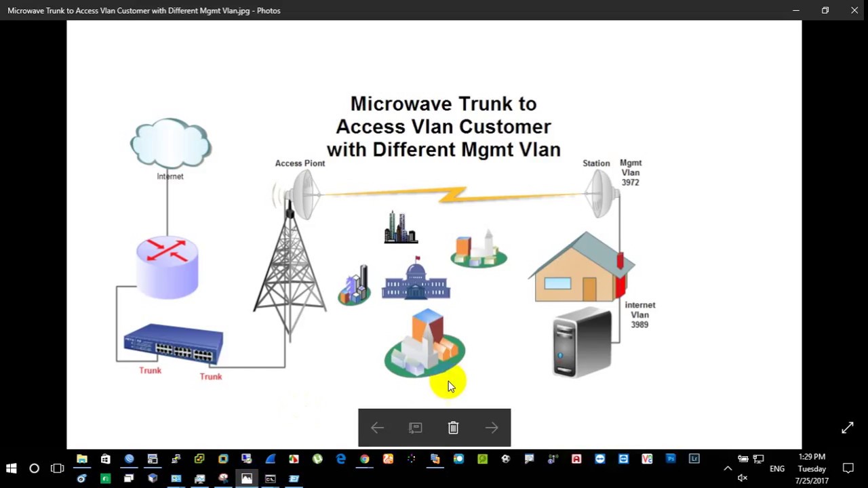This screenshot has width=868, height=488.
Task: Open Photoshop from the taskbar
Action: pos(671,459)
